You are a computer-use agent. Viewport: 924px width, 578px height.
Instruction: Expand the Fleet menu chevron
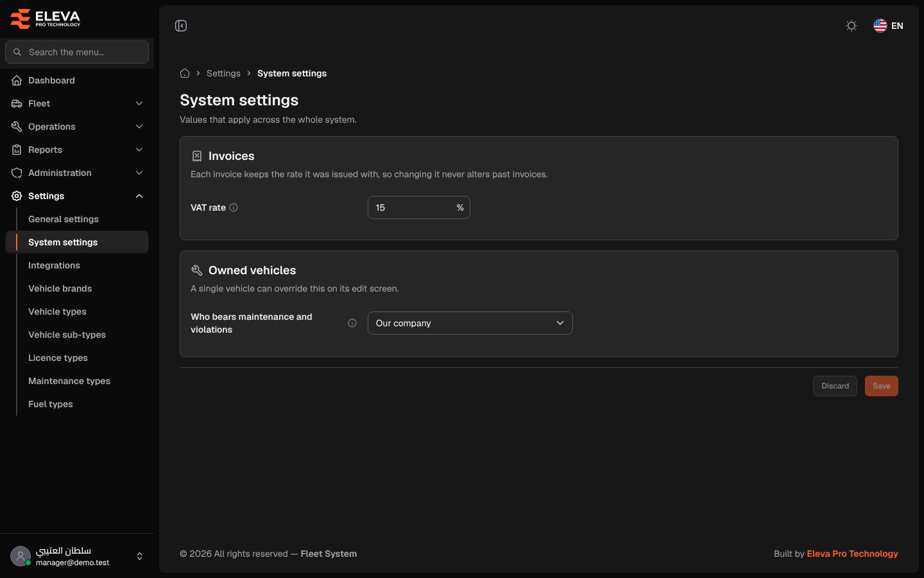[x=139, y=103]
